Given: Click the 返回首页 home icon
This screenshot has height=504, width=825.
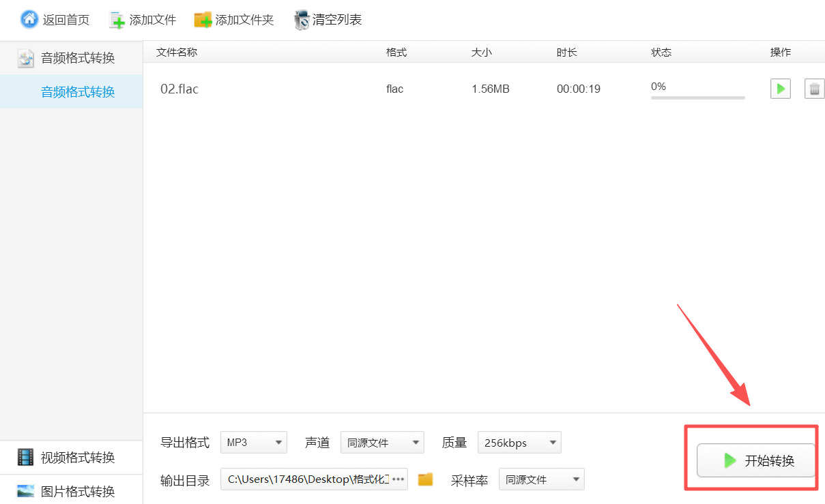Looking at the screenshot, I should click(x=29, y=18).
